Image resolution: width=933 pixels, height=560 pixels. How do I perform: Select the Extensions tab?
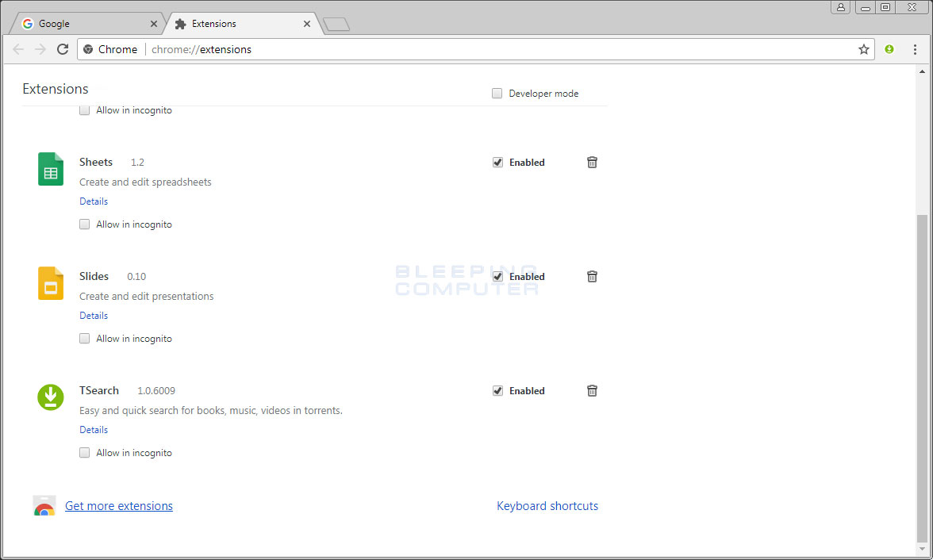point(243,24)
